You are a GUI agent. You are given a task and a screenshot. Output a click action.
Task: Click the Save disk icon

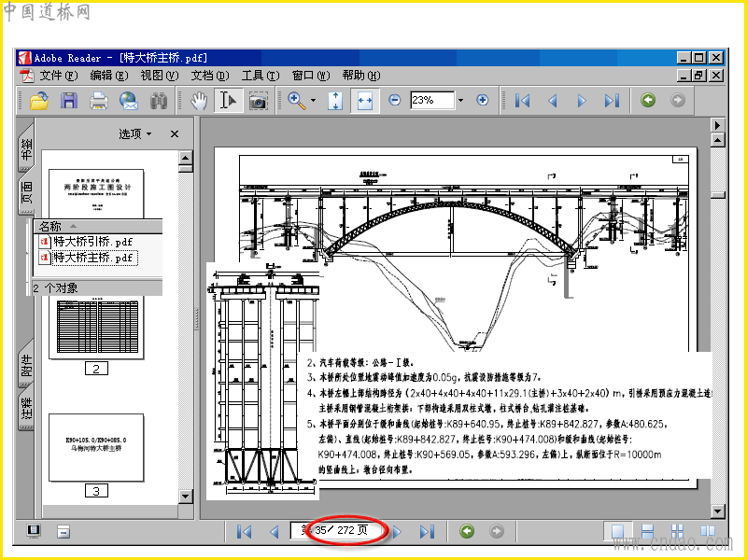coord(68,100)
